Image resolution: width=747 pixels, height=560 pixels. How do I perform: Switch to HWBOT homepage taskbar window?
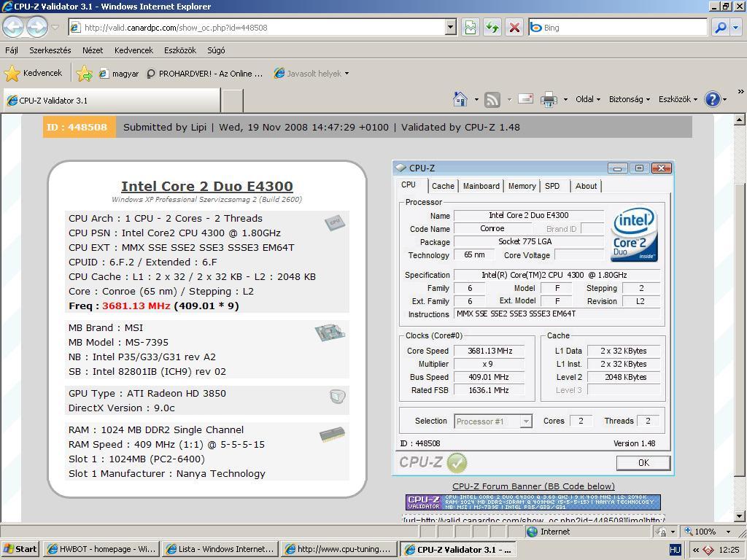coord(101,549)
